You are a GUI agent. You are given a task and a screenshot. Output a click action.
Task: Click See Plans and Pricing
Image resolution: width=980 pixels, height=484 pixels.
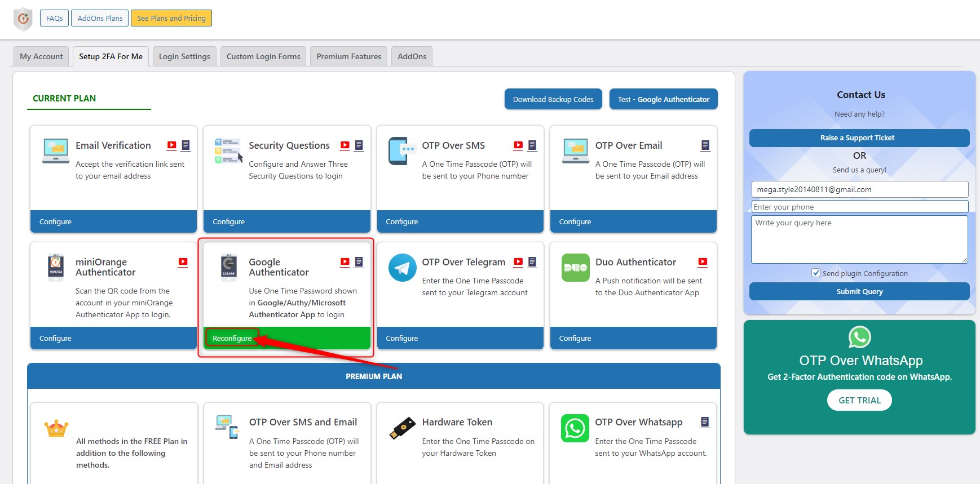point(171,18)
